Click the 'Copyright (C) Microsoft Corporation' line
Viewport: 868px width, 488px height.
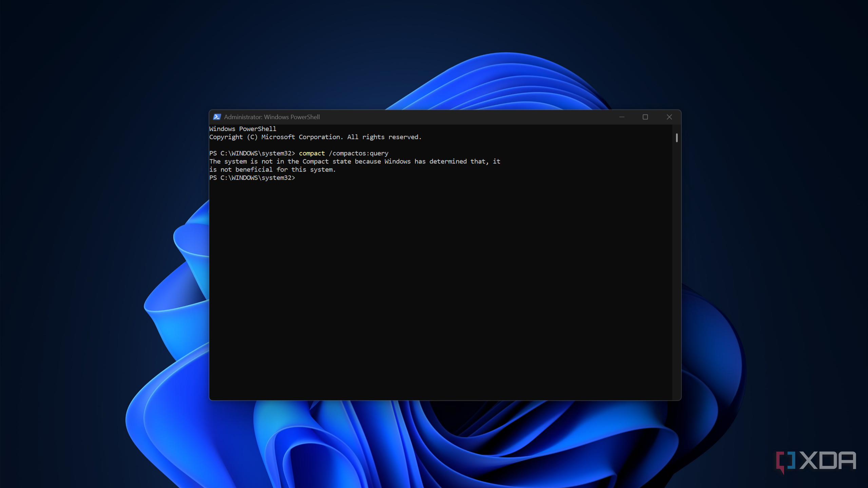315,137
